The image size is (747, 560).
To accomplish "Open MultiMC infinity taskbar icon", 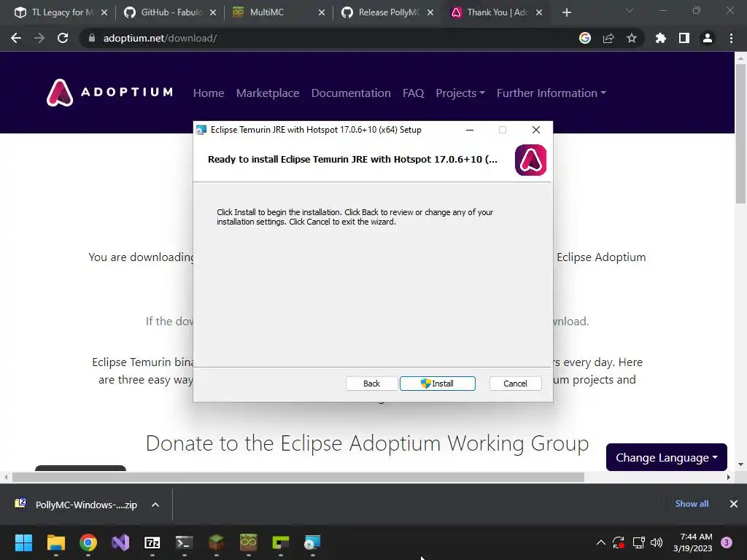I will tap(249, 542).
